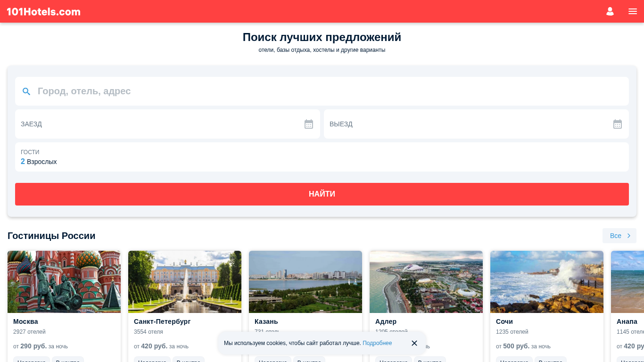644x362 pixels.
Task: Close the cookies notification banner
Action: pos(414,343)
